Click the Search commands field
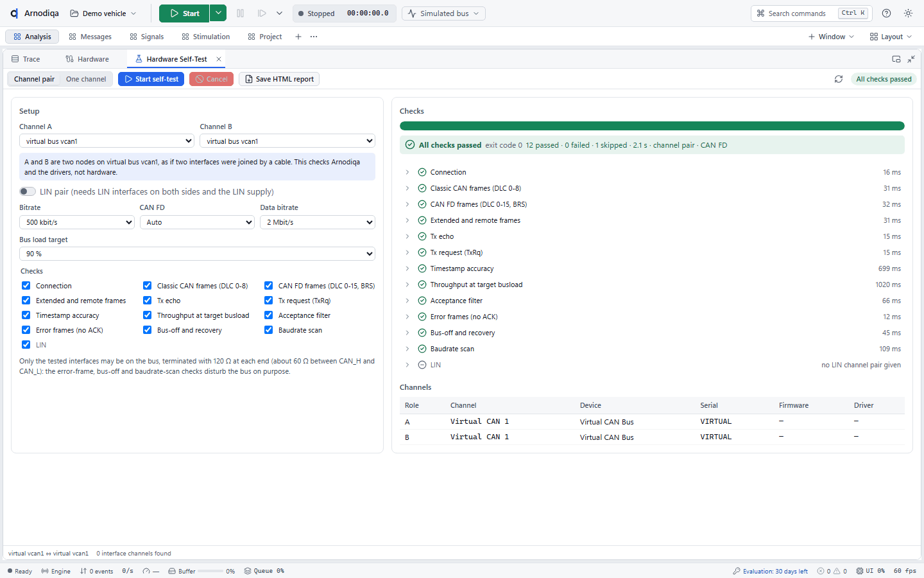The height and width of the screenshot is (578, 924). 811,13
